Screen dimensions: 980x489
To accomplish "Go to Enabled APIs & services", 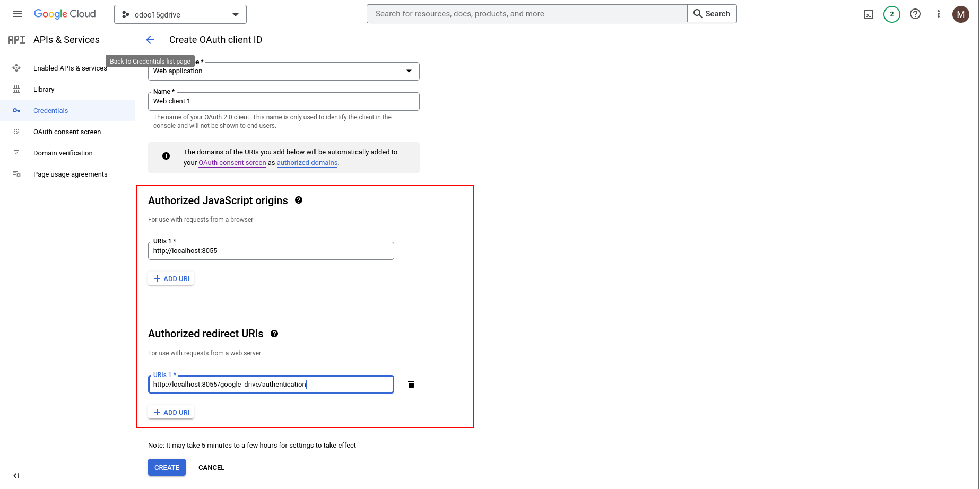I will tap(70, 68).
